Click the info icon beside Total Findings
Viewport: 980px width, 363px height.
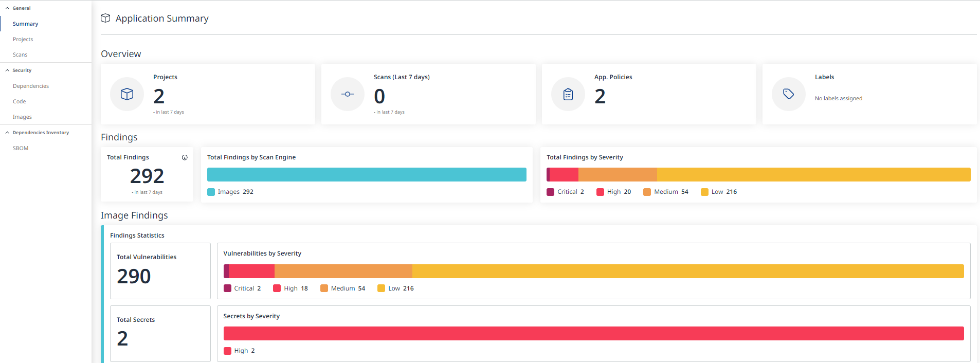click(185, 157)
